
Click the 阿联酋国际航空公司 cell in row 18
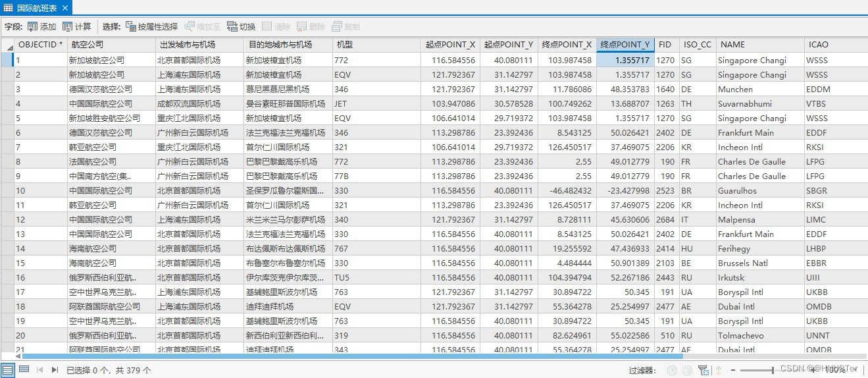point(111,306)
